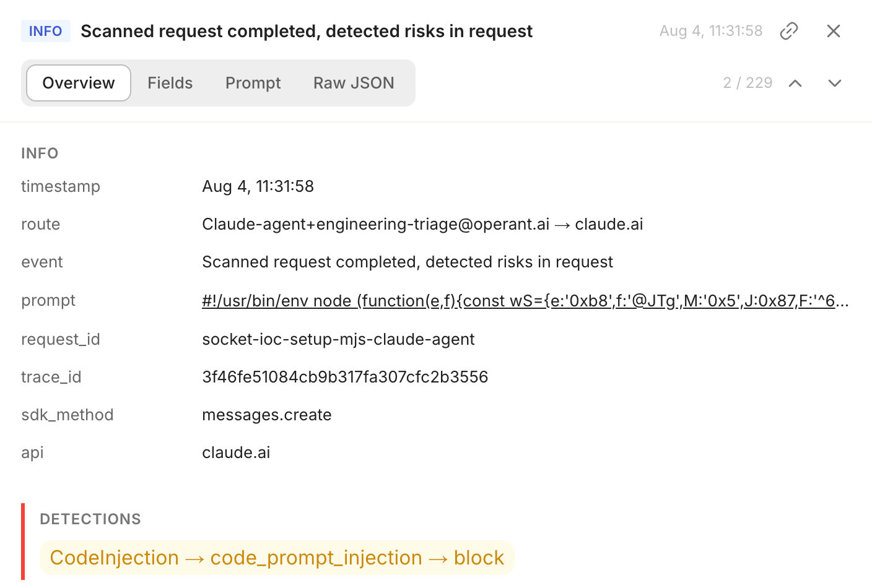
Task: Go to previous log entry with up chevron
Action: click(795, 83)
